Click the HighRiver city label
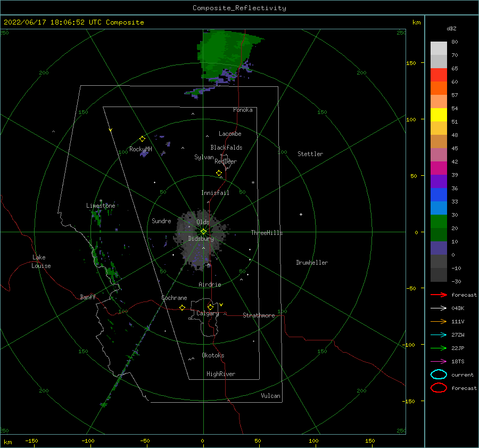479x448 pixels. (221, 374)
